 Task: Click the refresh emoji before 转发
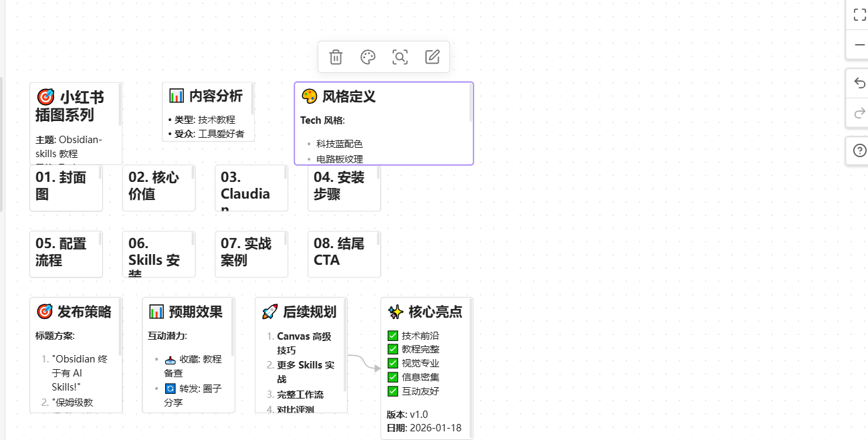170,388
